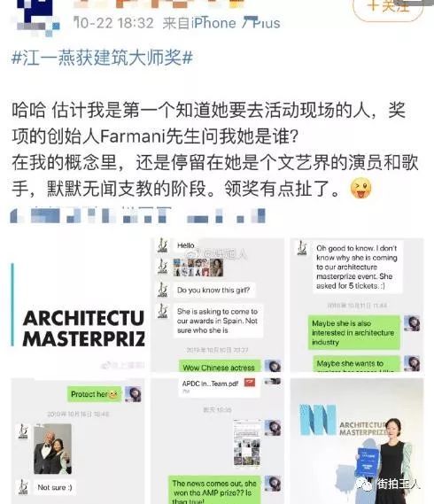434x504 pixels.
Task: Click the blurred line under the post text
Action: pos(138,215)
